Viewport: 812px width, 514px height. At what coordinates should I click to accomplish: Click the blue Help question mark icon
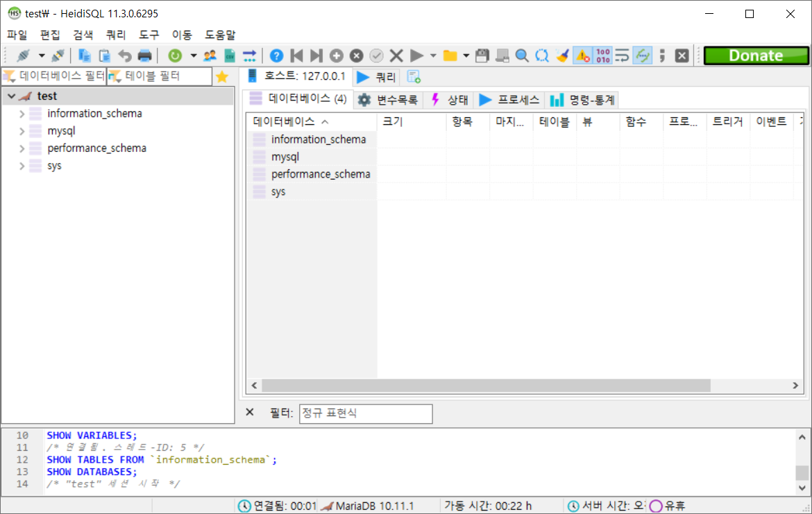click(276, 55)
